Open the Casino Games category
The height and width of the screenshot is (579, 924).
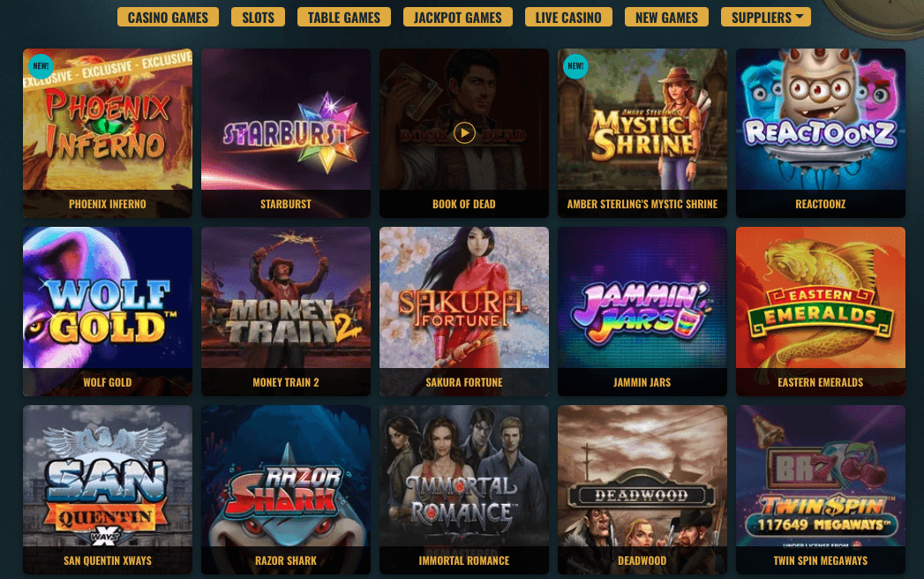pos(168,17)
